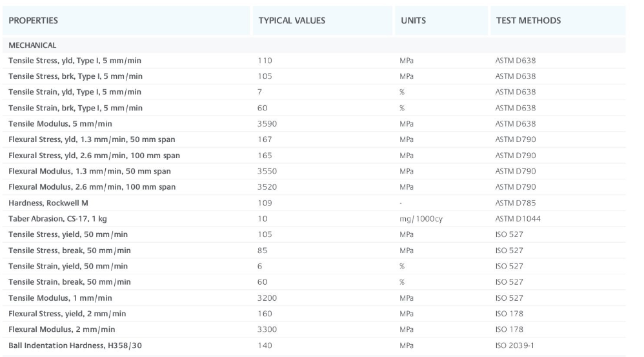Viewport: 644px width, 357px height.
Task: Click ASTM D785 test method entry
Action: click(x=516, y=203)
